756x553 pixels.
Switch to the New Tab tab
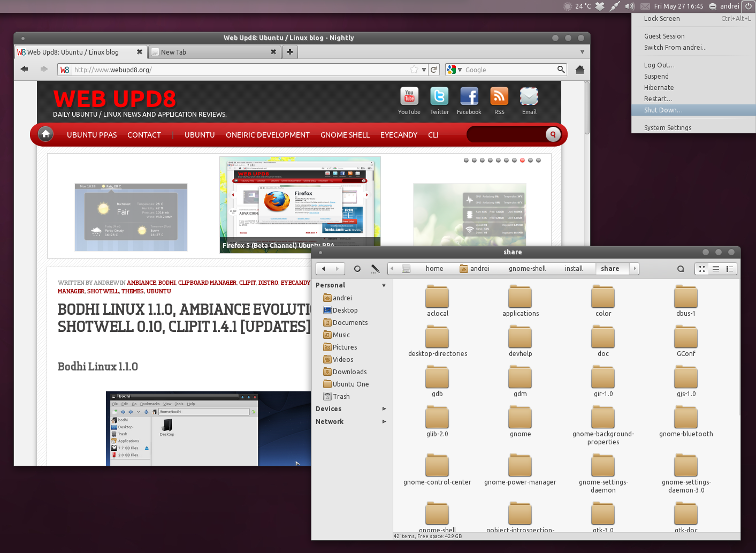click(x=215, y=52)
